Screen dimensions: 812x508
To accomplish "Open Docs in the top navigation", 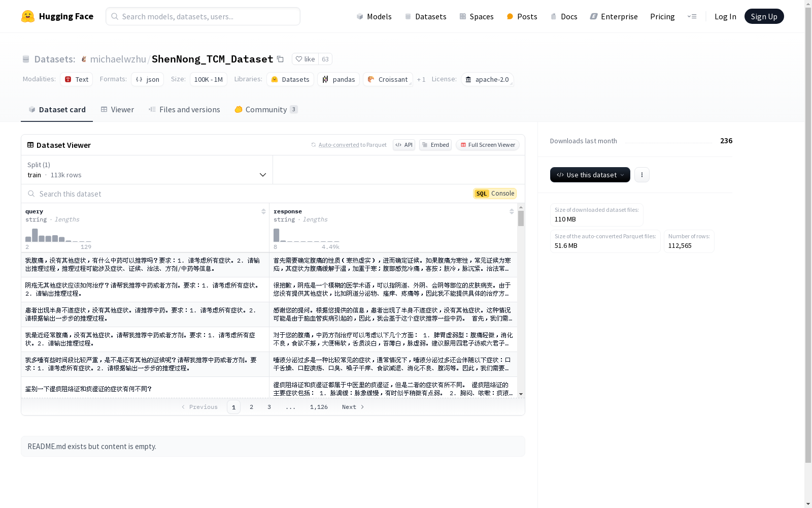I will click(x=564, y=16).
